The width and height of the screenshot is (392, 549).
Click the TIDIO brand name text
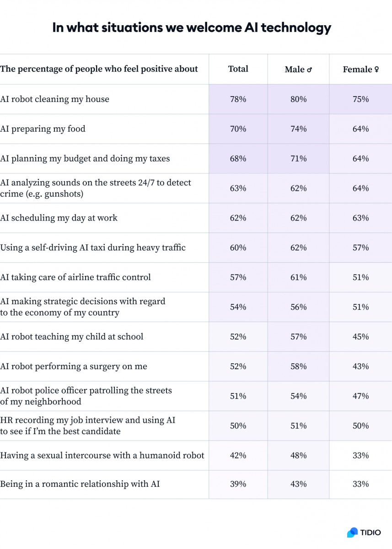(x=371, y=533)
